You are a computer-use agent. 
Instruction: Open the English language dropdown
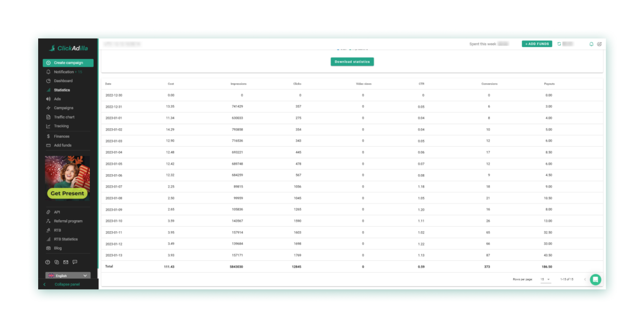pos(68,276)
